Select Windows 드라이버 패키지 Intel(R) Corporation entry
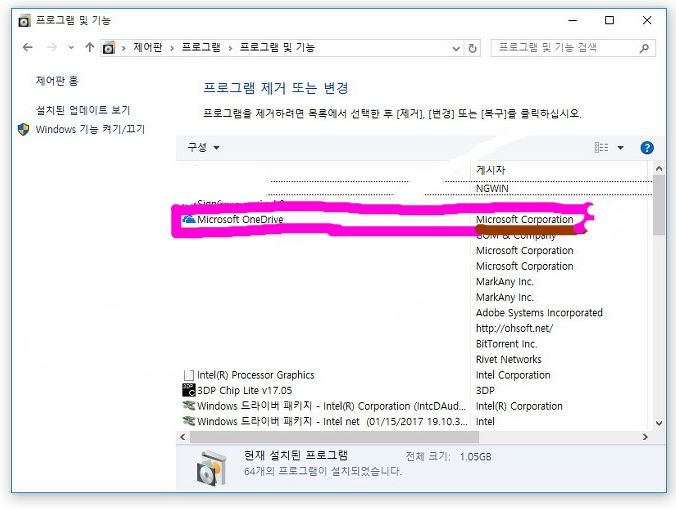 (x=331, y=406)
